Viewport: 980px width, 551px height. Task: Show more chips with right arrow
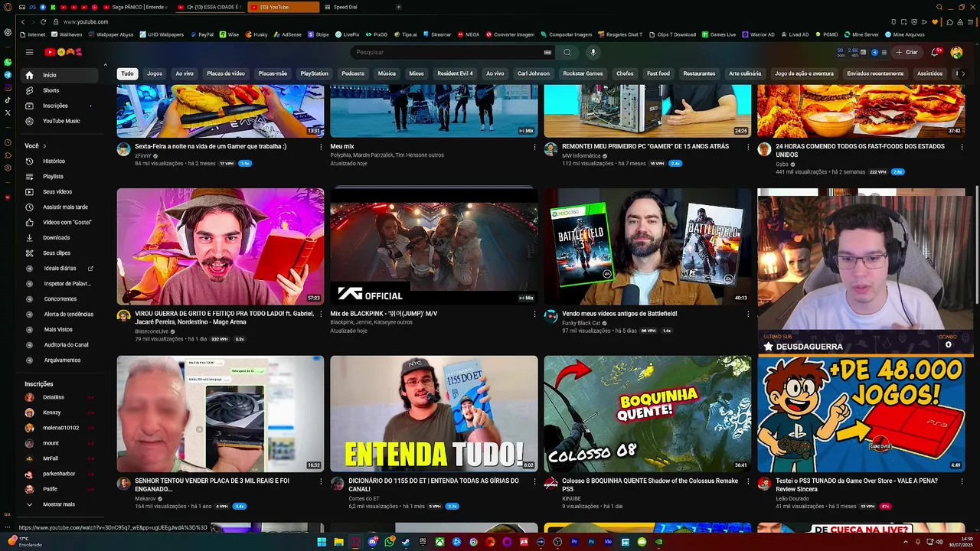click(x=962, y=73)
